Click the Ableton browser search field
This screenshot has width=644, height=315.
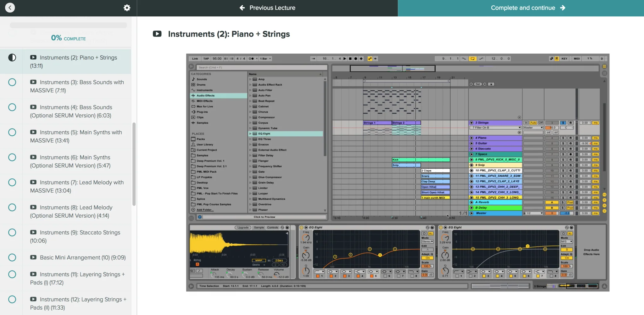261,67
